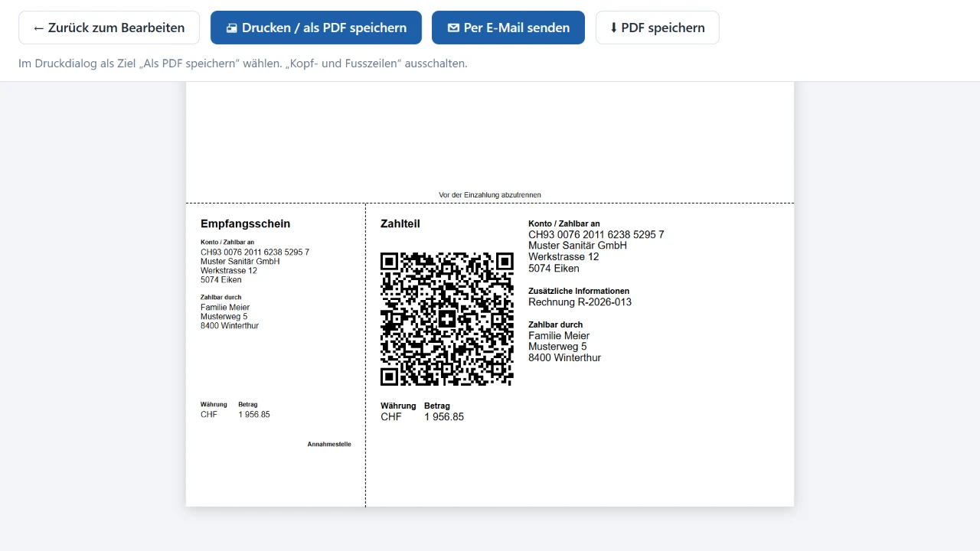Screen dimensions: 980x551
Task: Click the Druckdialog hint text
Action: pos(243,64)
